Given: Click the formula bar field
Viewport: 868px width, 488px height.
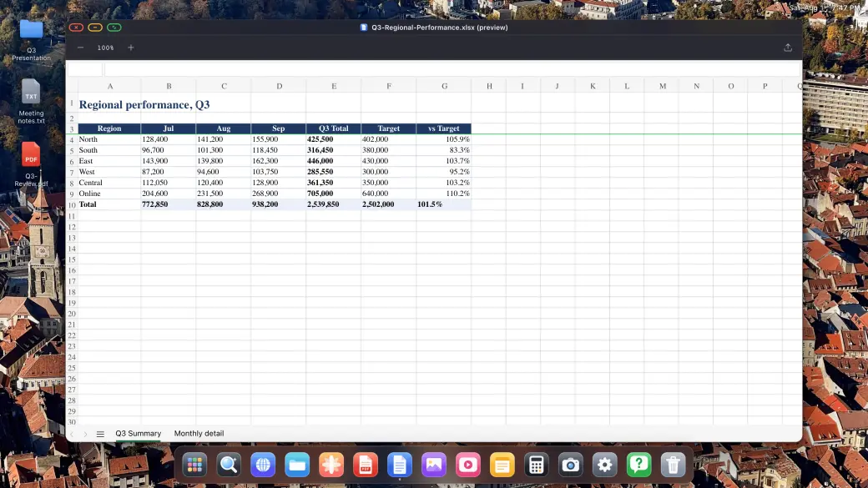Looking at the screenshot, I should 452,69.
